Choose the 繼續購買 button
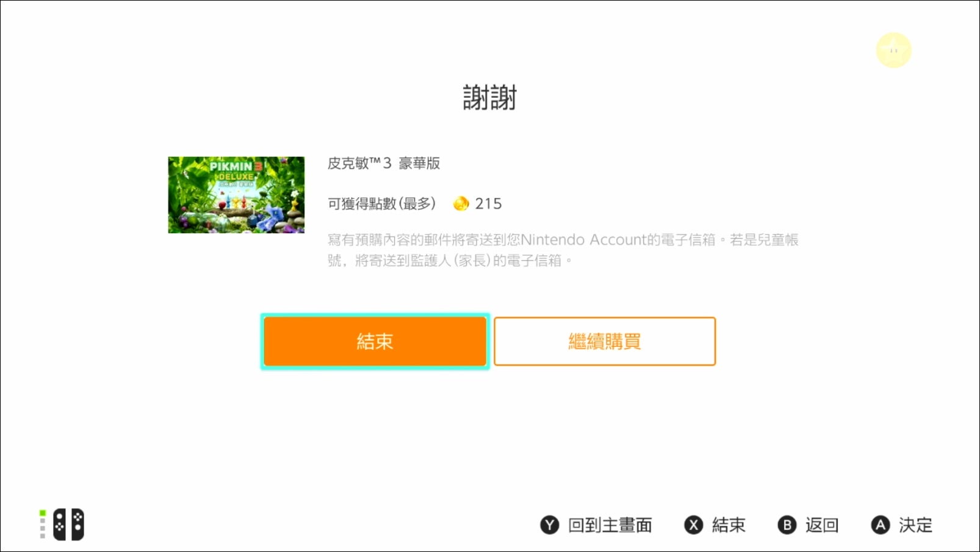The height and width of the screenshot is (552, 980). point(604,341)
